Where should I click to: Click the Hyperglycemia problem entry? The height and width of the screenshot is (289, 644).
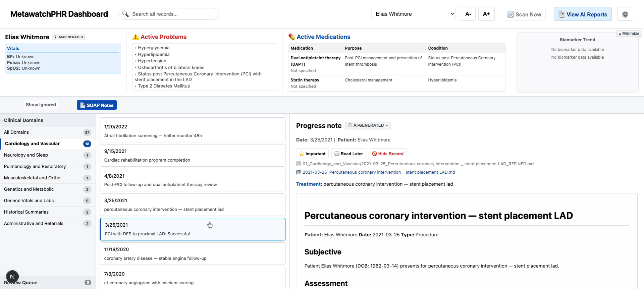tap(154, 48)
